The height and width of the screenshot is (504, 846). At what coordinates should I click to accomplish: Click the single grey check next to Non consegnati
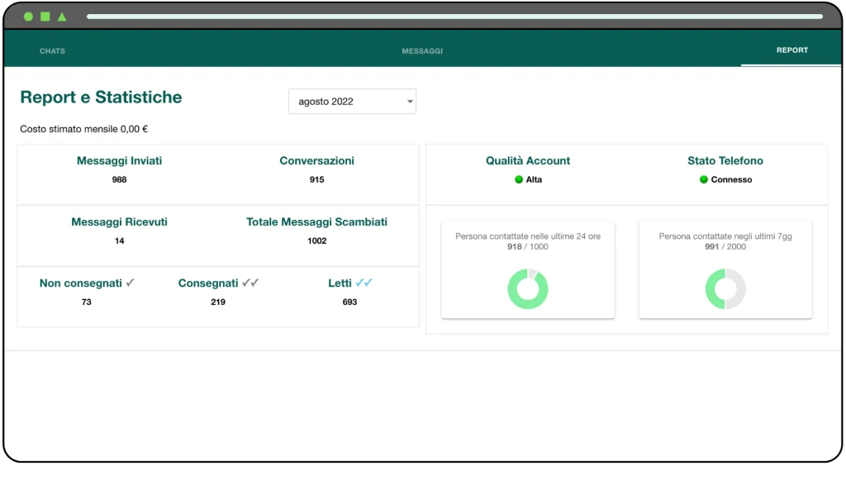pyautogui.click(x=130, y=283)
